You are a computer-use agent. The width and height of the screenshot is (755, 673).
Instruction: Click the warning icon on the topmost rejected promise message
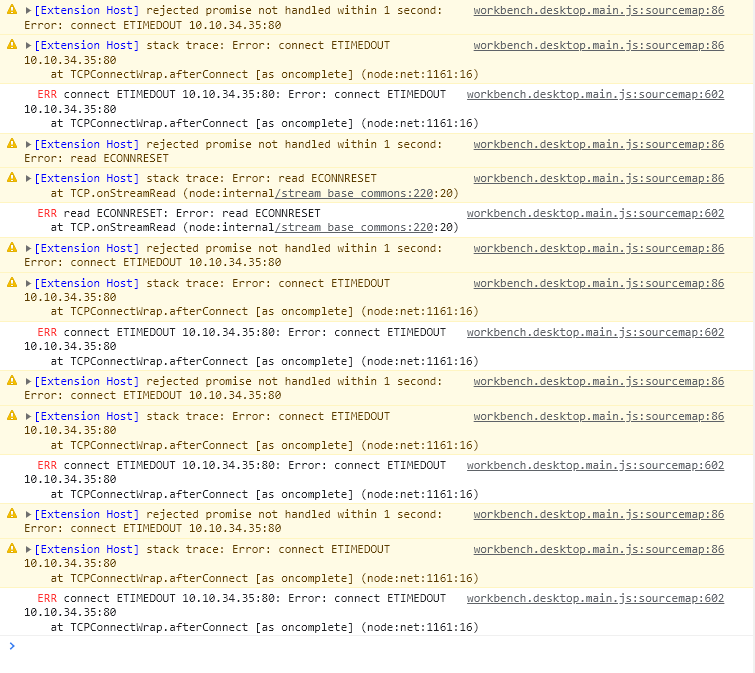tap(12, 10)
